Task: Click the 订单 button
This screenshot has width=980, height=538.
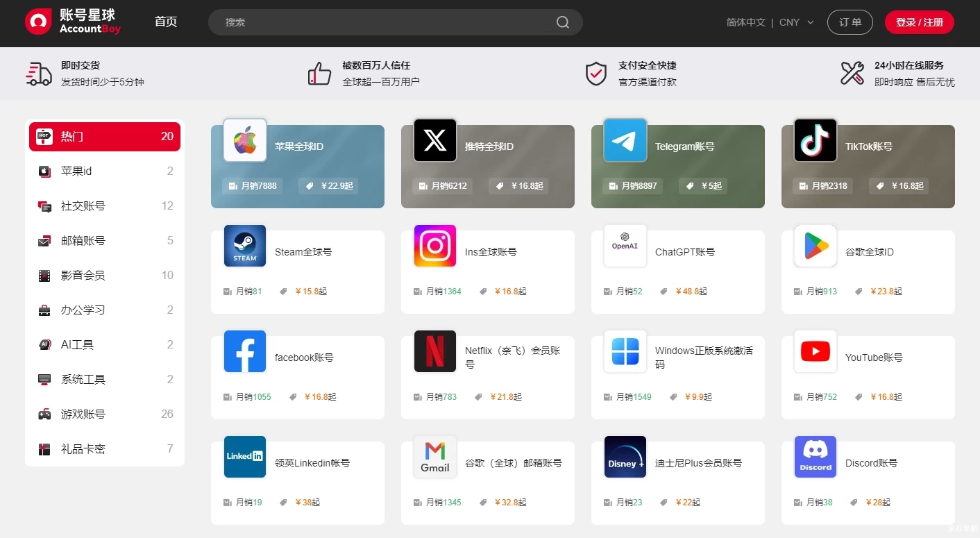Action: 850,22
